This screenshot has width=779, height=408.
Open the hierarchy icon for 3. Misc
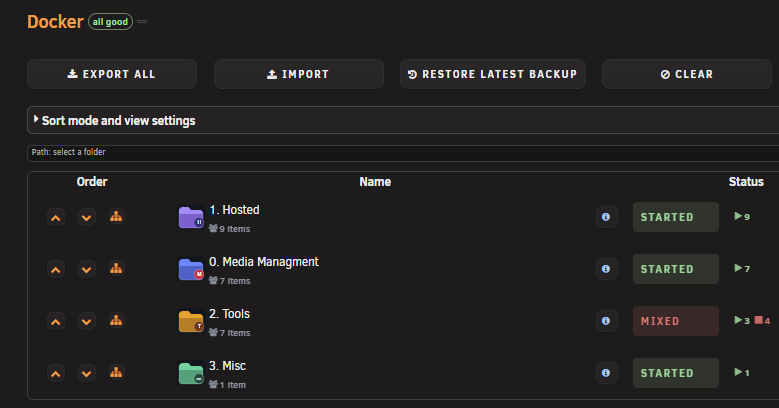[x=116, y=373]
